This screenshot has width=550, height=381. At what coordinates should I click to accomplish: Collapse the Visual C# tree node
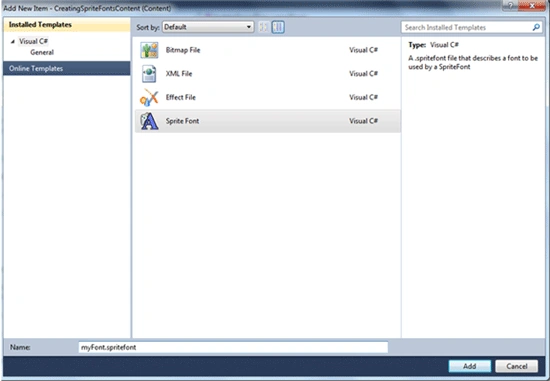[x=13, y=41]
